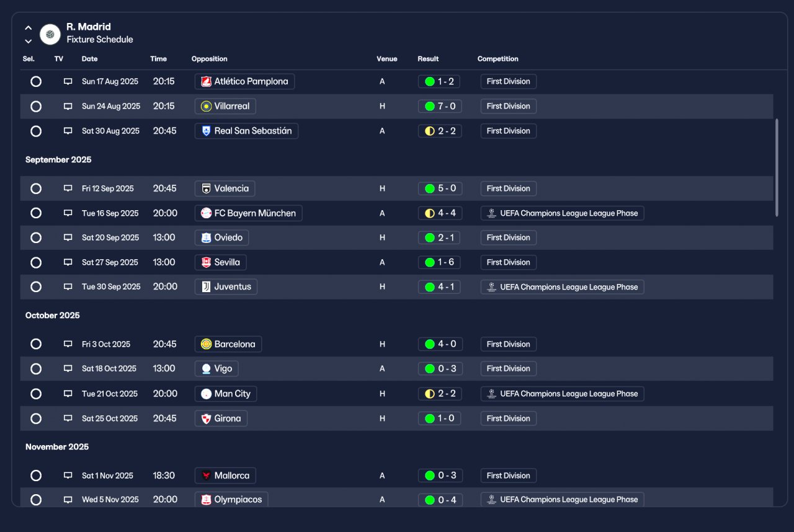The height and width of the screenshot is (532, 794).
Task: Select the Sevilla fixture radio button
Action: pyautogui.click(x=36, y=262)
